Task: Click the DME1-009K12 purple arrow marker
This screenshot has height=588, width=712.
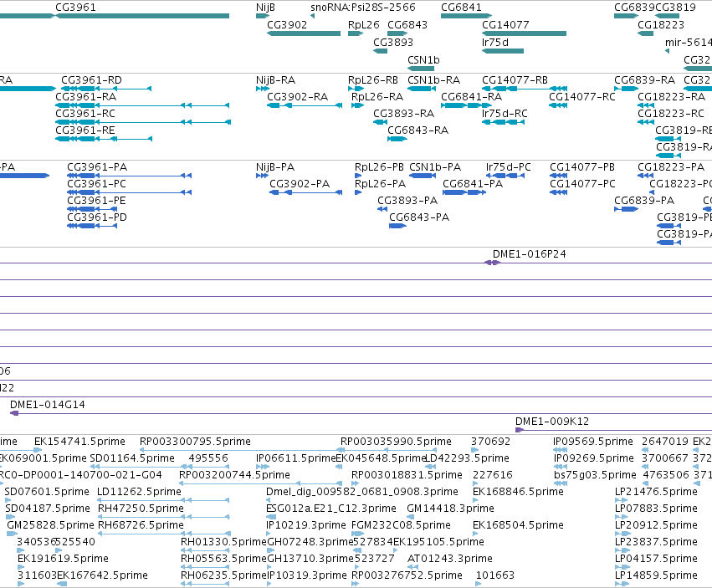Action: click(520, 430)
